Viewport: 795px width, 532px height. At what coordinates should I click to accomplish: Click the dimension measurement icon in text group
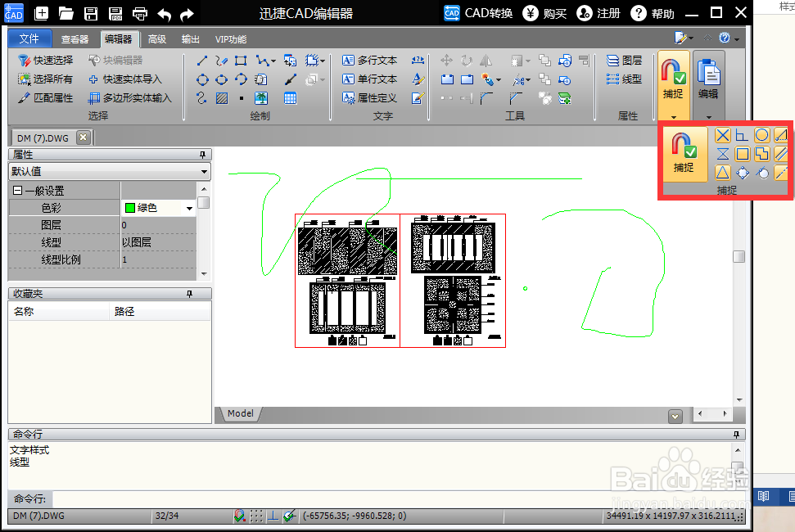[x=418, y=61]
